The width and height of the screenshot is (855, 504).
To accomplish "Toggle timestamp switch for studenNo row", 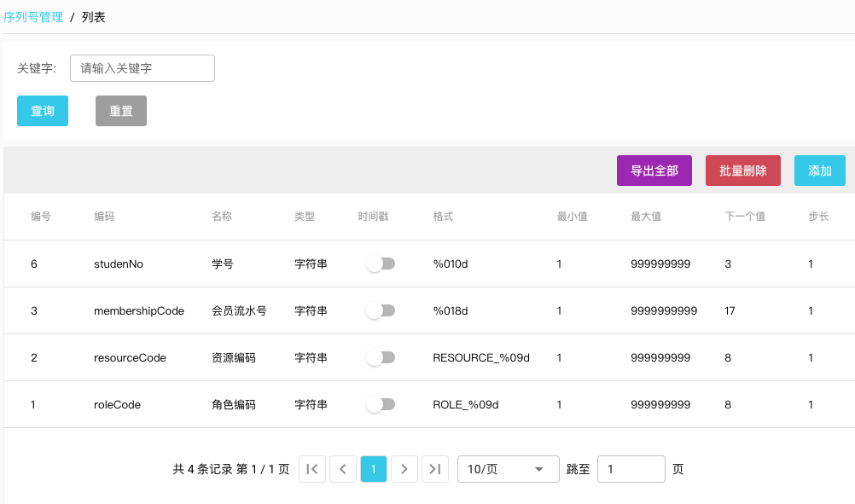I will (381, 264).
